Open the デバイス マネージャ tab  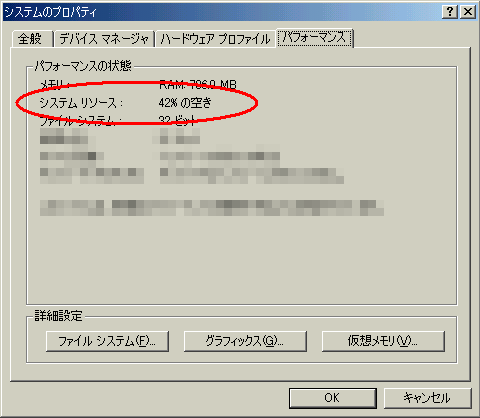click(x=104, y=39)
